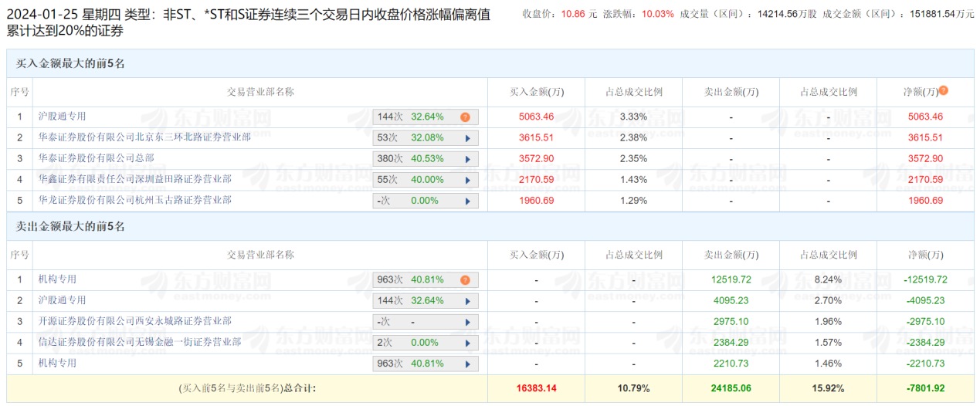This screenshot has height=406, width=980.
Task: Open 华鑫证券有限责任公司深圳益田路证券营业部
Action: [x=134, y=178]
